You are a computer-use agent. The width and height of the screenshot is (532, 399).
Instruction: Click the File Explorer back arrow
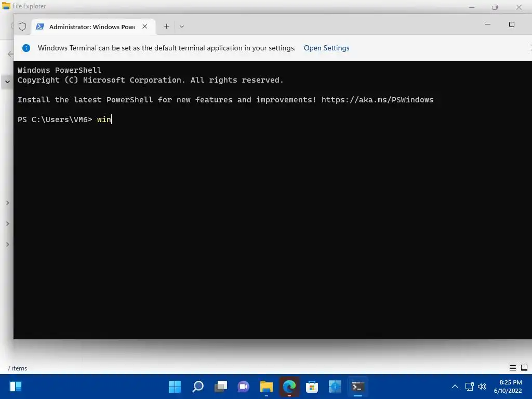[10, 54]
